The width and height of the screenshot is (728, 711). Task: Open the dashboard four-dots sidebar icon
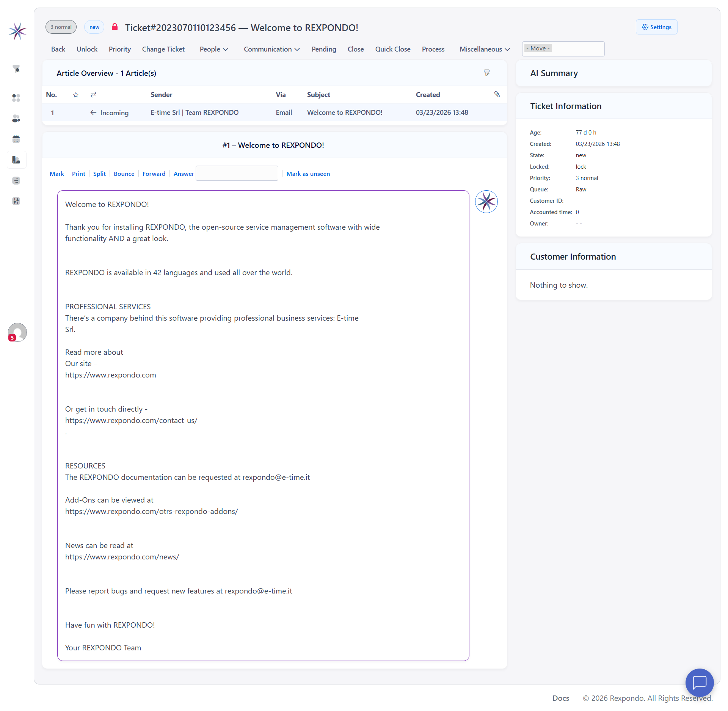tap(16, 98)
